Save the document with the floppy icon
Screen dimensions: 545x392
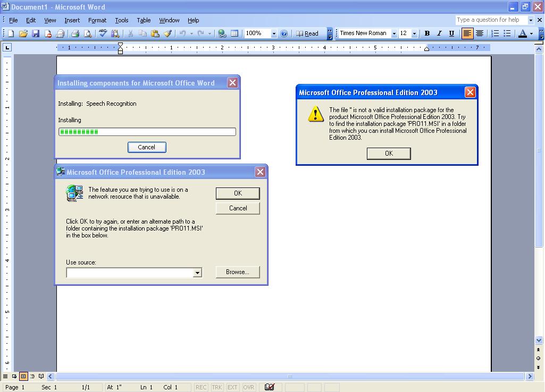point(36,33)
